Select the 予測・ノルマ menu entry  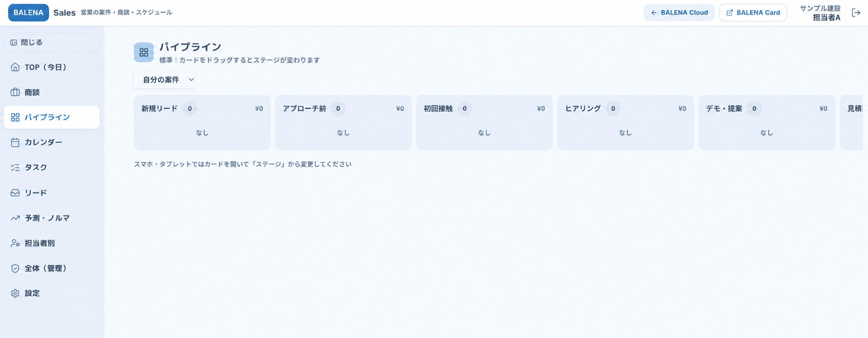pos(51,218)
